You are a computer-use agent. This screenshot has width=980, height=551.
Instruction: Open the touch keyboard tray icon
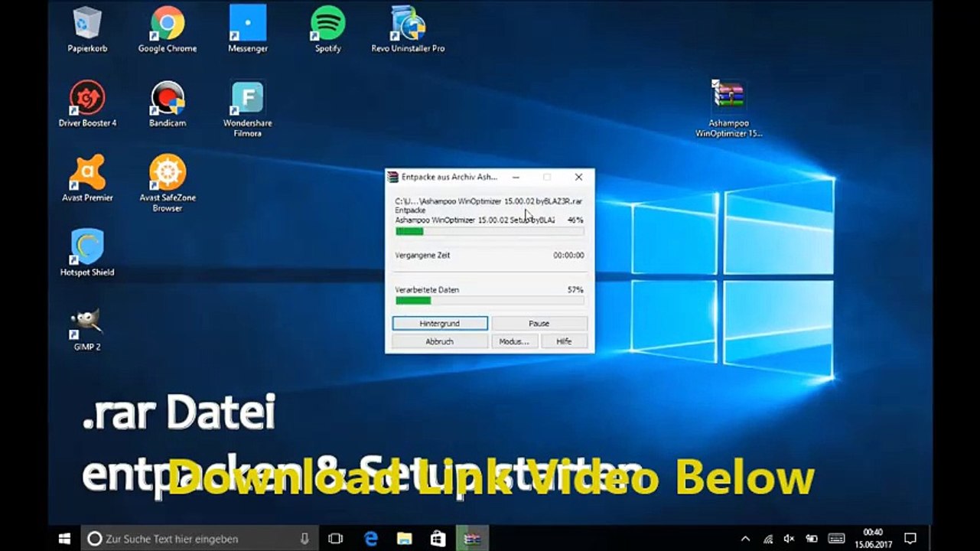pos(836,539)
